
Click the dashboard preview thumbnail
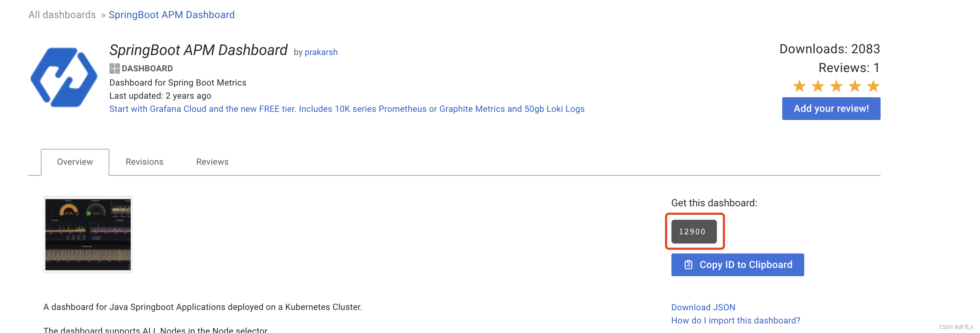[x=88, y=234]
